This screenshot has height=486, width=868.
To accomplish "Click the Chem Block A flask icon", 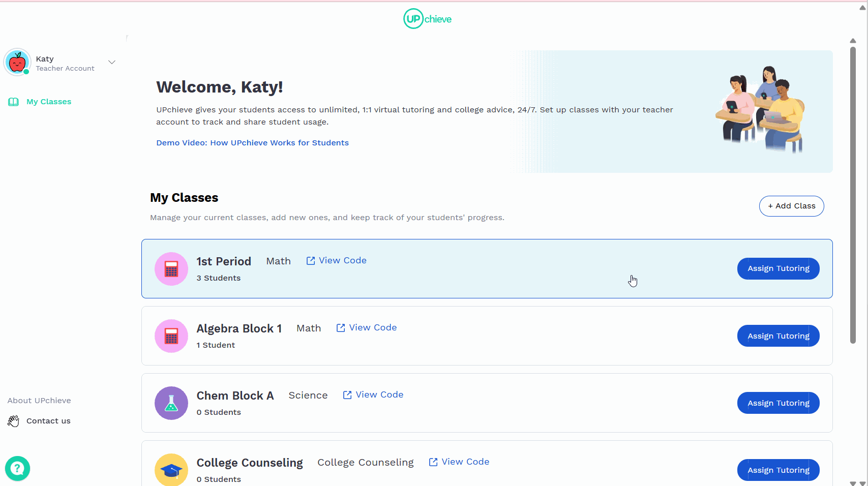I will 171,403.
